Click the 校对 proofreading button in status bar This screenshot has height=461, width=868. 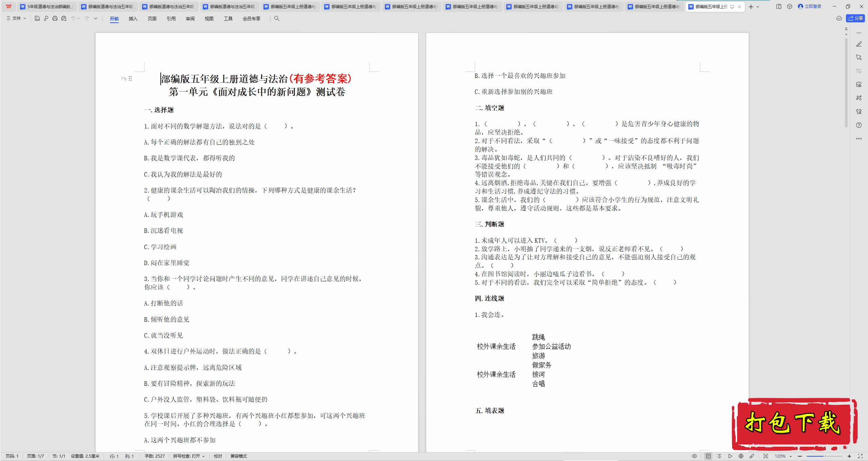click(x=218, y=456)
